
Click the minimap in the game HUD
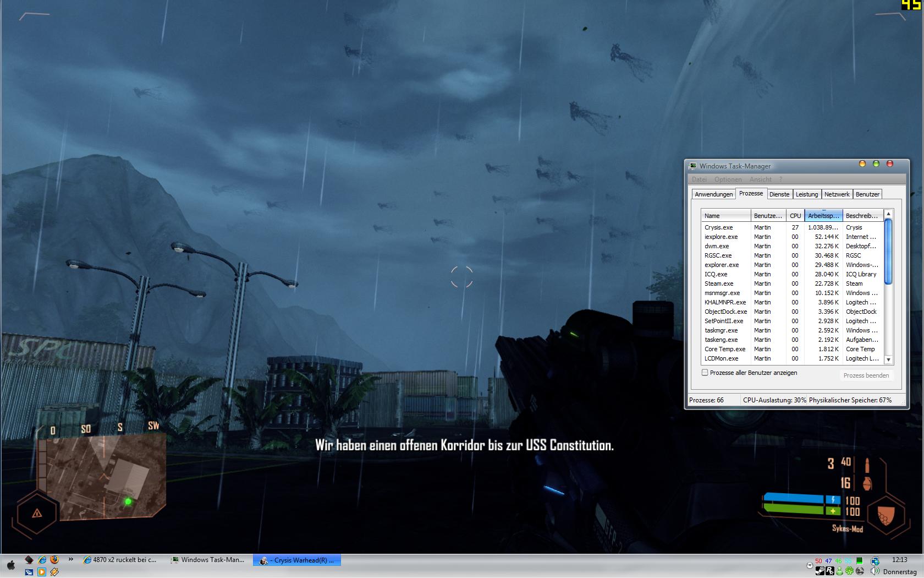[102, 477]
